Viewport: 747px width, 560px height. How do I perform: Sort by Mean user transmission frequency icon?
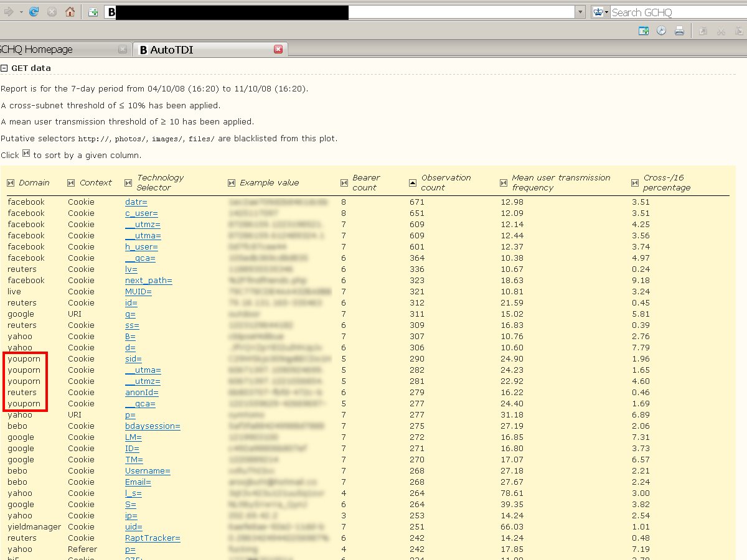point(504,183)
